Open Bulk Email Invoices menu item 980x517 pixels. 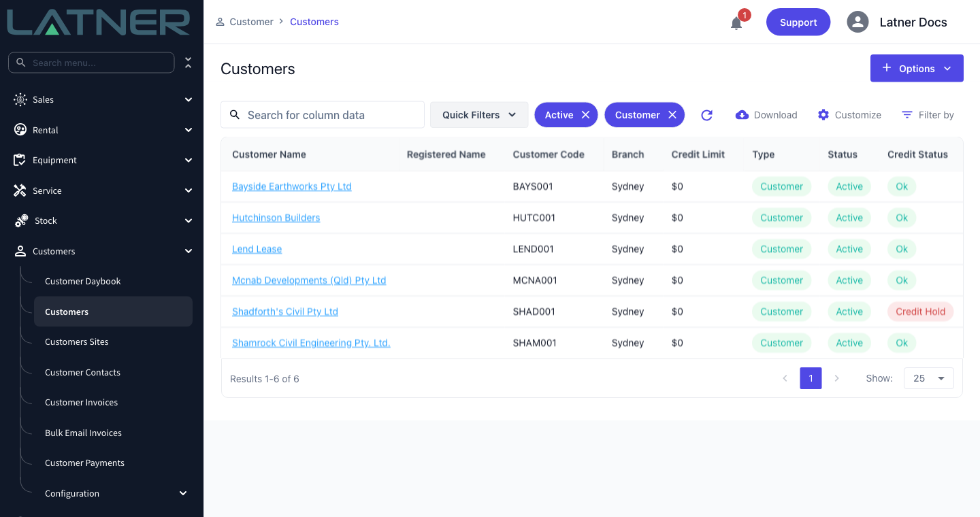[x=83, y=433]
